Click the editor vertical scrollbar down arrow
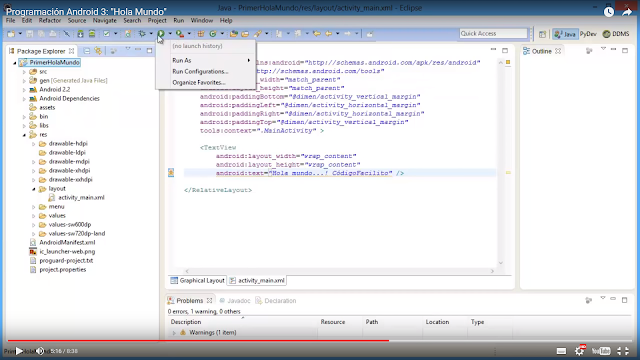The image size is (640, 360). pos(501,263)
